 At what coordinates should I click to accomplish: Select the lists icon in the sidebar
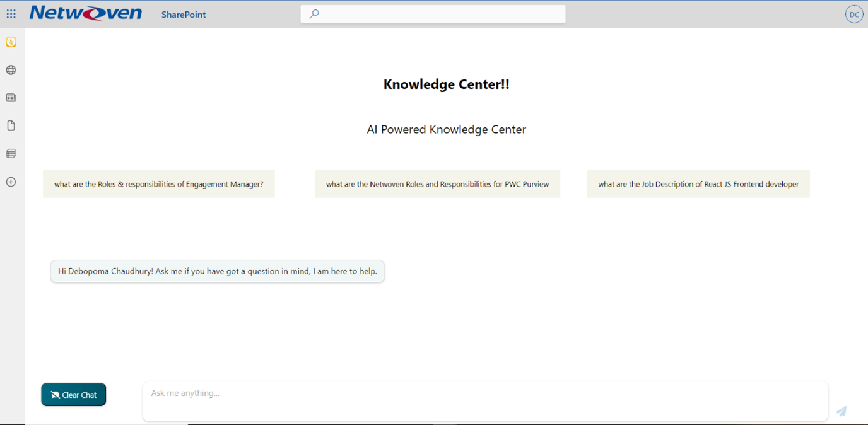(11, 153)
